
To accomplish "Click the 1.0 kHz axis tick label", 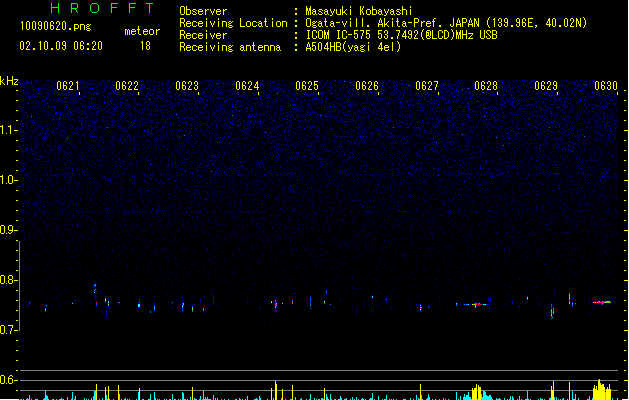I will [9, 180].
